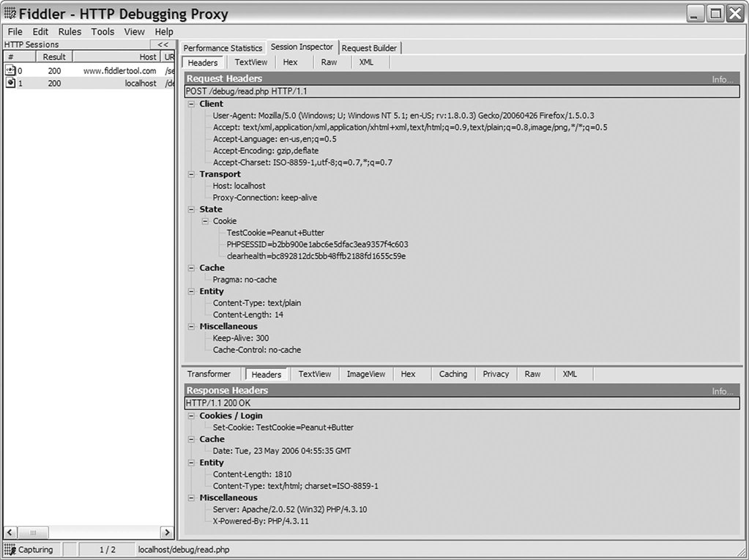Collapse the request Entity group
Viewport: 749px width, 560px height.
click(x=191, y=291)
